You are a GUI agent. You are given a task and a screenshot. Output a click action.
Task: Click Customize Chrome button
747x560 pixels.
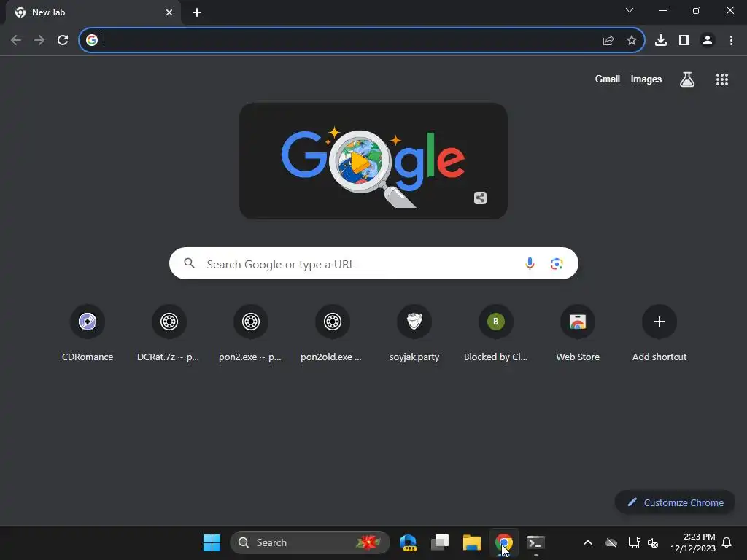click(675, 502)
